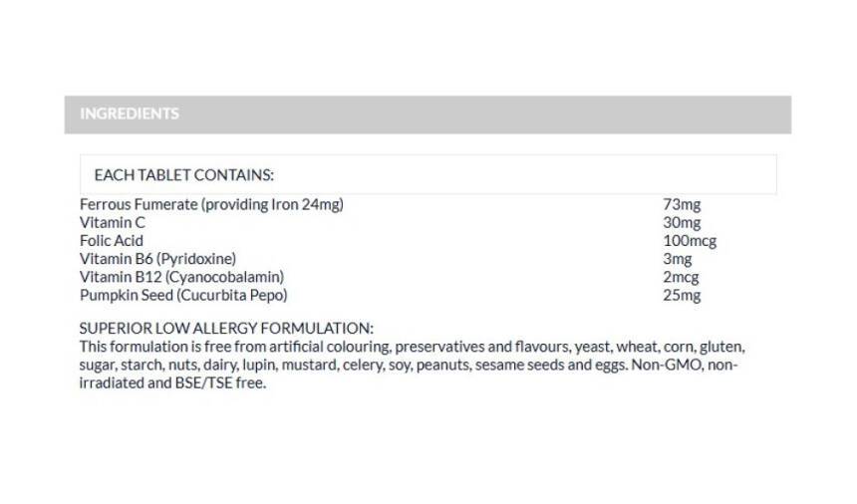Viewport: 857px width, 504px height.
Task: Click the Vitamin B6 (Pyridoxine) label
Action: coord(157,258)
